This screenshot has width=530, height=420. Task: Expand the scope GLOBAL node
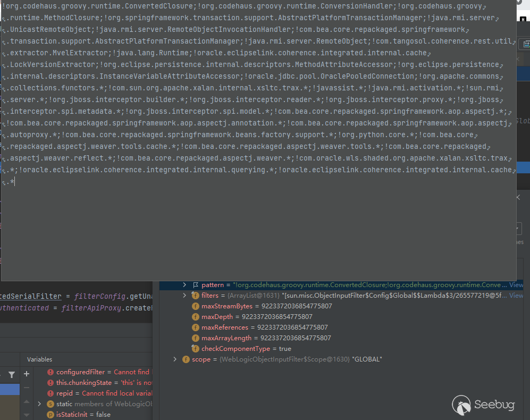click(x=175, y=359)
